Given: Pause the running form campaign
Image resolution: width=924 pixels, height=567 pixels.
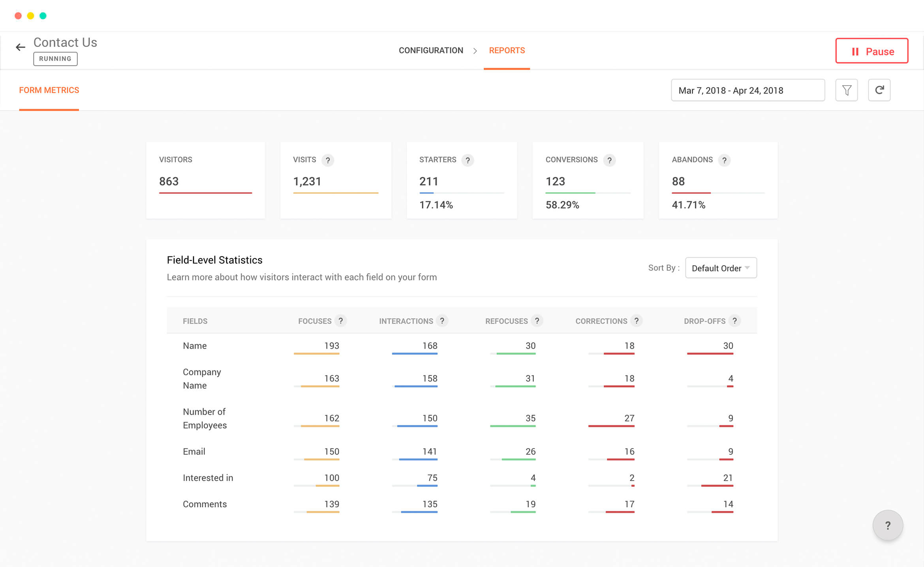Looking at the screenshot, I should 871,51.
